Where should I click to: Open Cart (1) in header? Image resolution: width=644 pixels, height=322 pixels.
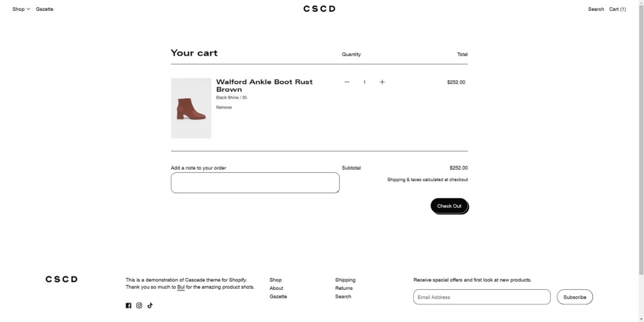point(618,9)
